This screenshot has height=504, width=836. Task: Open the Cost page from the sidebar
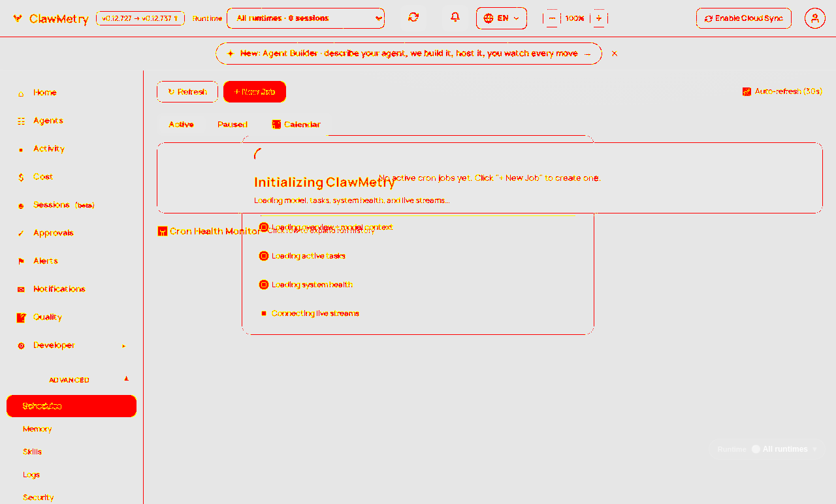click(72, 177)
